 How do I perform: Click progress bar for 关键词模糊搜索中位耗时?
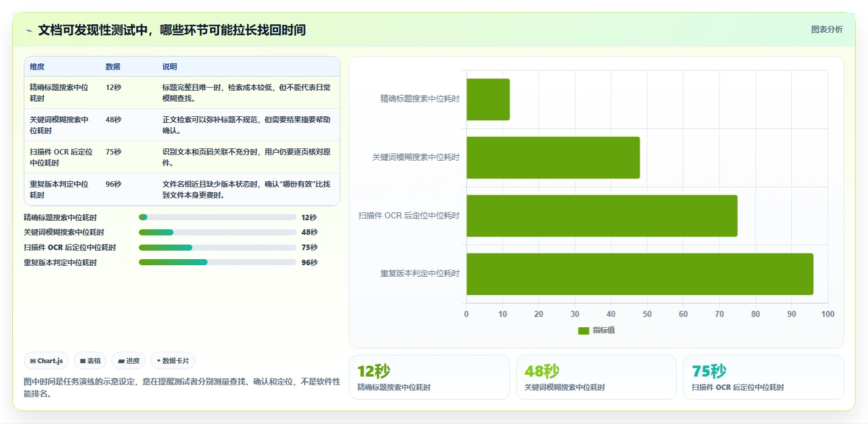[217, 232]
